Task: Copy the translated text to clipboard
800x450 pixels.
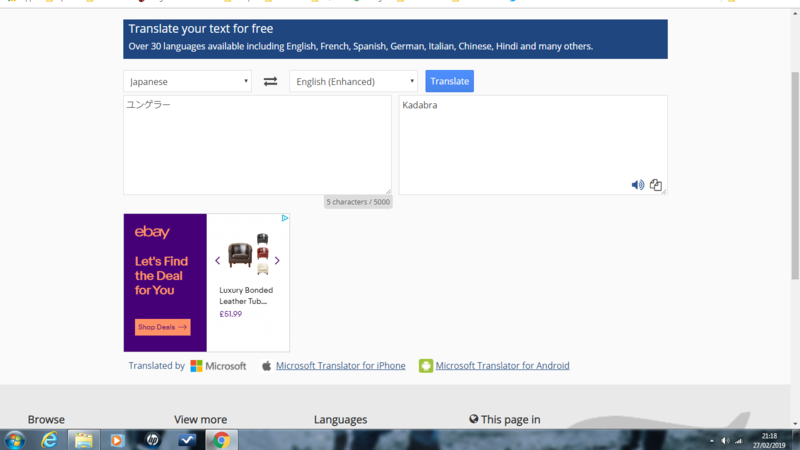Action: 656,185
